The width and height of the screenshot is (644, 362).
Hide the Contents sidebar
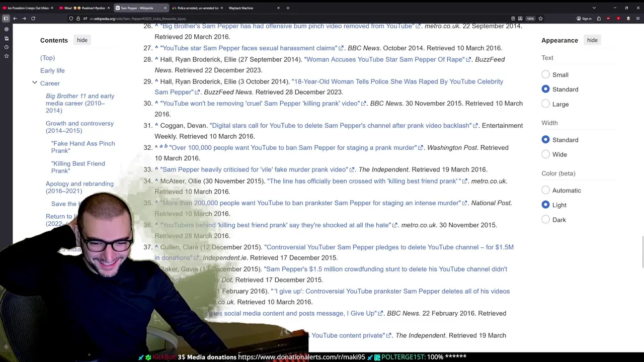click(x=82, y=40)
